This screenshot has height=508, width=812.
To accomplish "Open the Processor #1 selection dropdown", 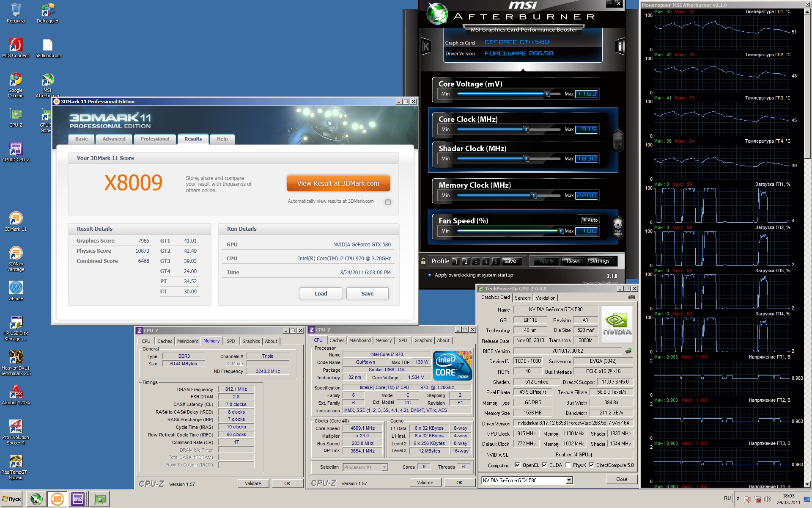I will pos(384,467).
